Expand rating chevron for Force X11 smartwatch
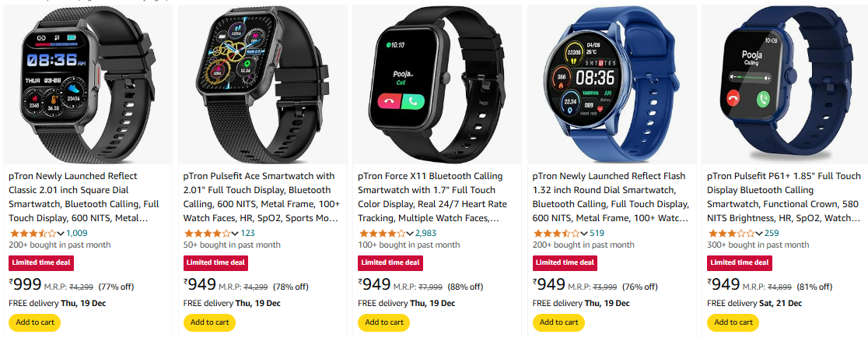The width and height of the screenshot is (868, 338). tap(410, 234)
